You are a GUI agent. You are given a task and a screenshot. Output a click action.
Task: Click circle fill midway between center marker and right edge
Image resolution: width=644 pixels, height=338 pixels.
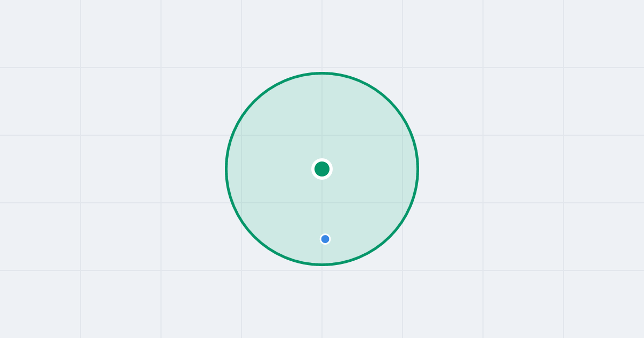[x=370, y=169]
